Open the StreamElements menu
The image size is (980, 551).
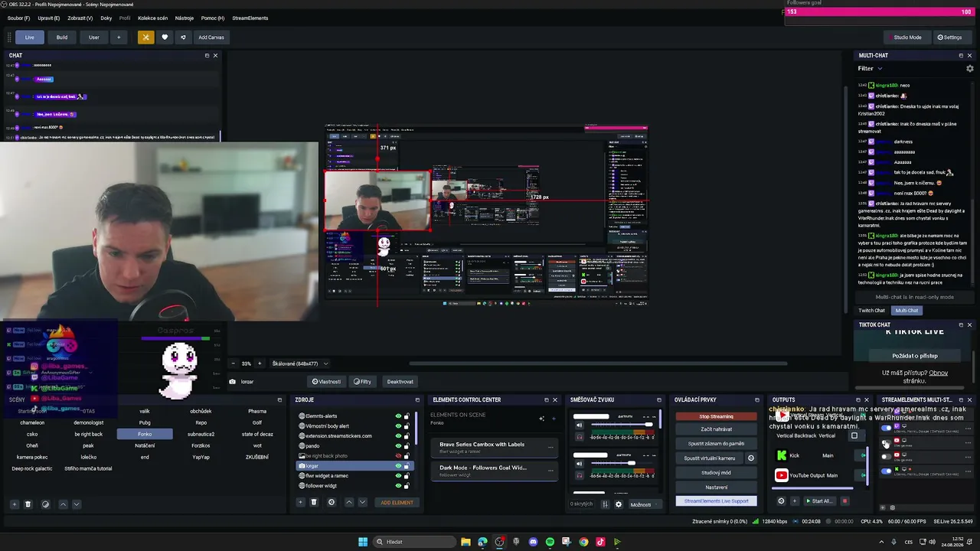coord(250,18)
